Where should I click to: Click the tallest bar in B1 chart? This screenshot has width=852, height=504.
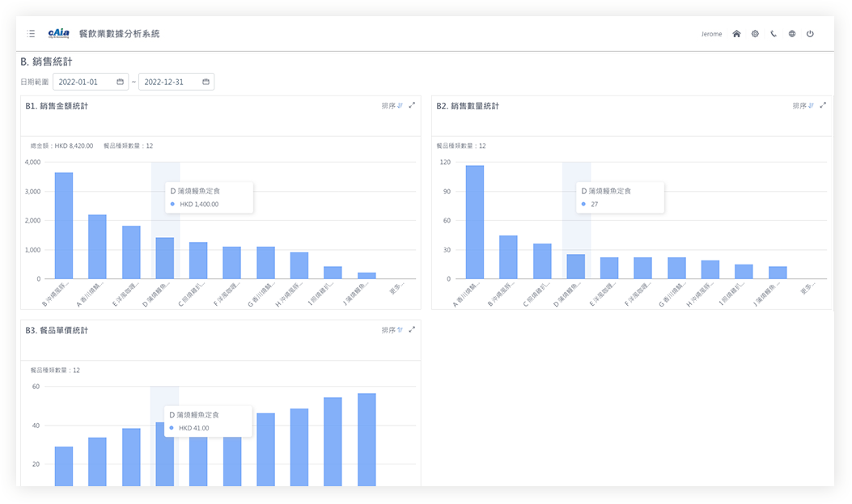tap(64, 226)
